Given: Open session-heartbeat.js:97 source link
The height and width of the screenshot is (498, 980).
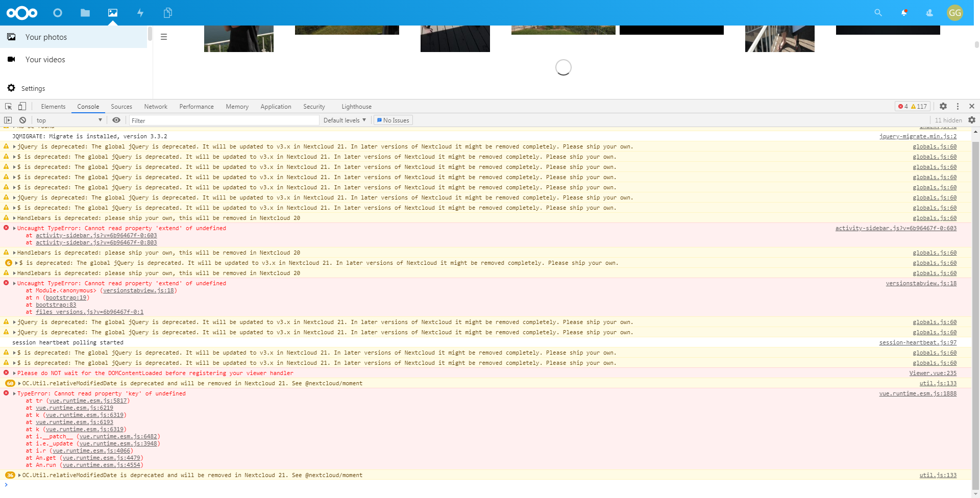Looking at the screenshot, I should 918,342.
